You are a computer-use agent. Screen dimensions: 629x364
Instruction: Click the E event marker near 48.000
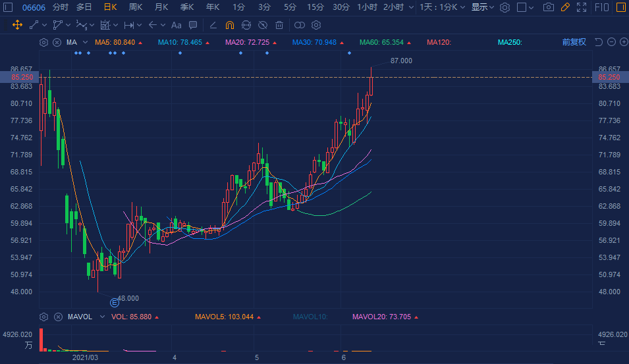point(115,303)
